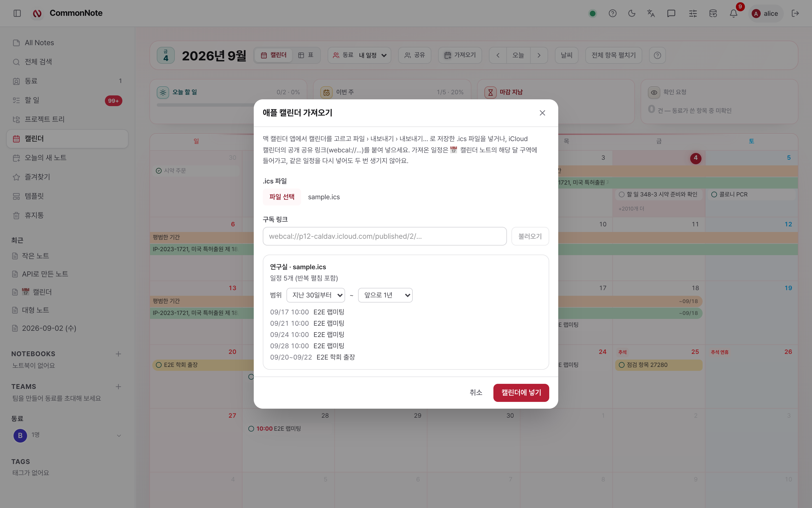This screenshot has width=812, height=508.
Task: Open the settings sliders icon
Action: 693,14
